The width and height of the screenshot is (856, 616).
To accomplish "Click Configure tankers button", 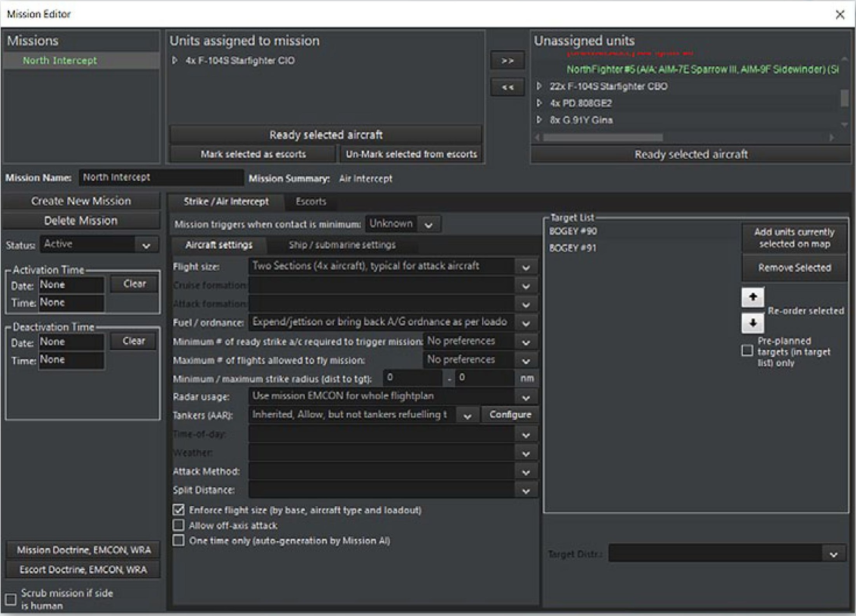I will click(x=510, y=415).
